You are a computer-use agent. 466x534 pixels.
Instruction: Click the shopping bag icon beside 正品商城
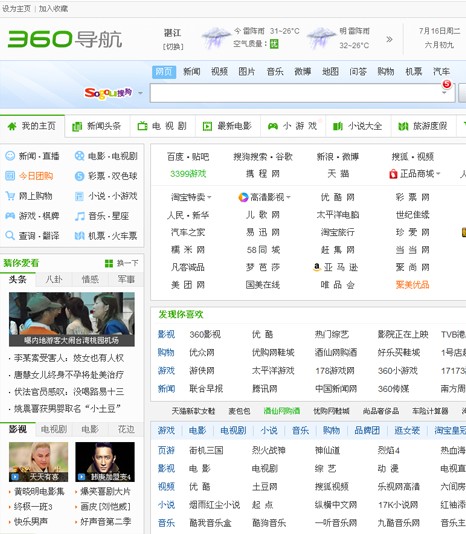pos(393,174)
